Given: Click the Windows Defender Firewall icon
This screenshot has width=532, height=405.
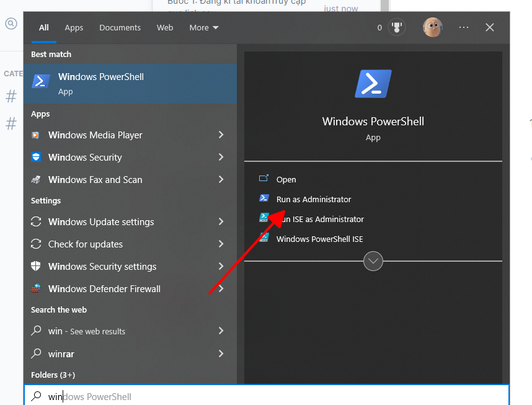Looking at the screenshot, I should pos(36,288).
